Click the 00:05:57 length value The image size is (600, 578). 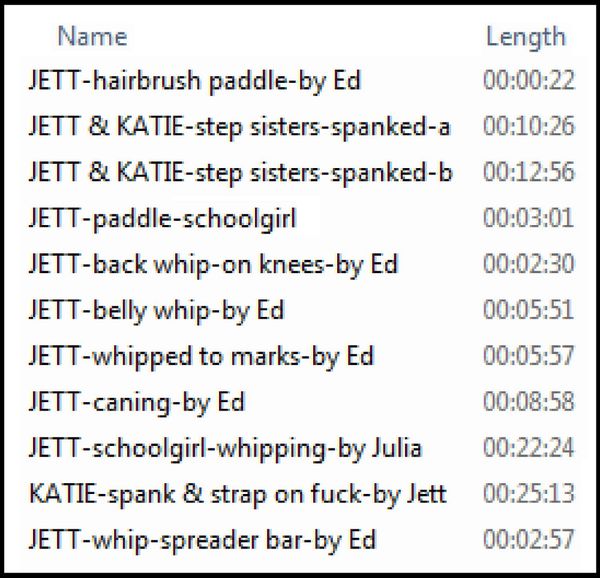point(529,356)
